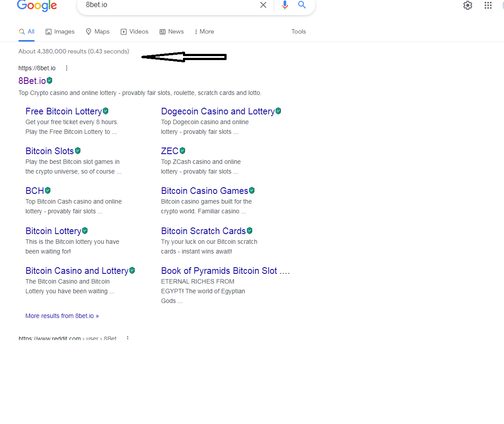Open the Google apps grid icon

[488, 5]
